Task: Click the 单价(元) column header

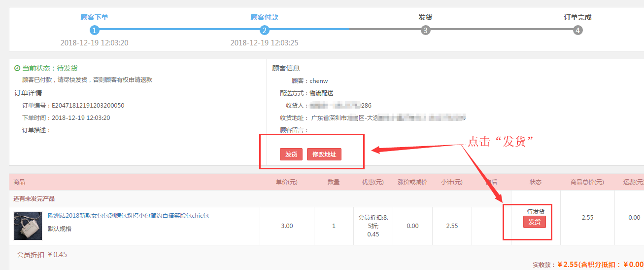Action: pos(286,182)
